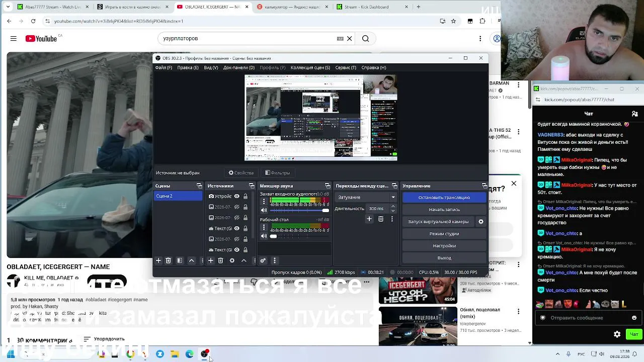The height and width of the screenshot is (362, 644).
Task: Open the Упорядочить comments sort dropdown
Action: (x=104, y=339)
